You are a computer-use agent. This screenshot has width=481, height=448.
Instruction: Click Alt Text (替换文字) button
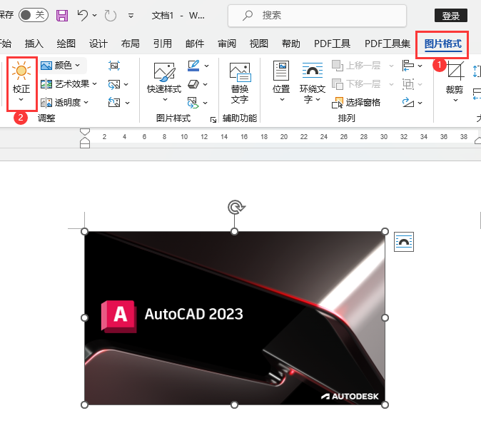(x=240, y=83)
